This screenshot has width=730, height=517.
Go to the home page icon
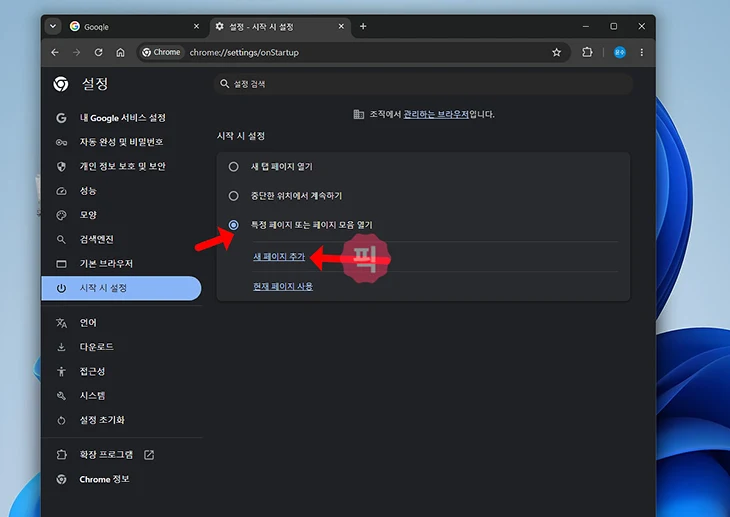pos(120,52)
